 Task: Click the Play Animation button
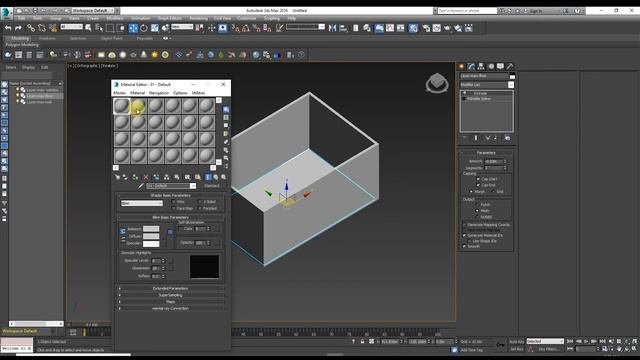coord(587,341)
